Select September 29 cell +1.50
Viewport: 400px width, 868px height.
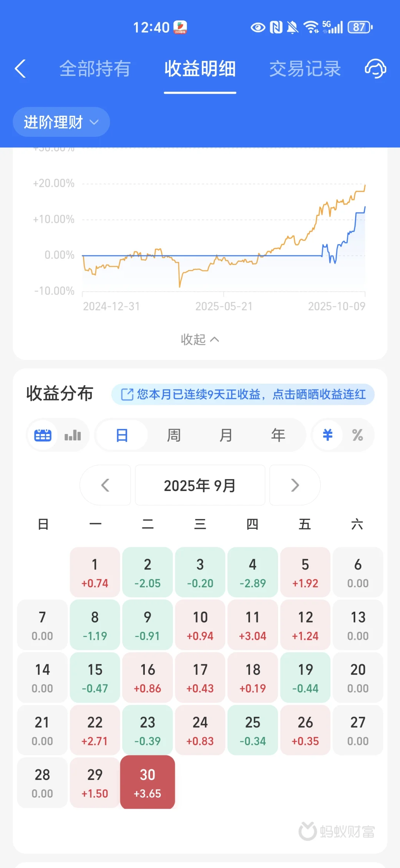click(x=95, y=782)
